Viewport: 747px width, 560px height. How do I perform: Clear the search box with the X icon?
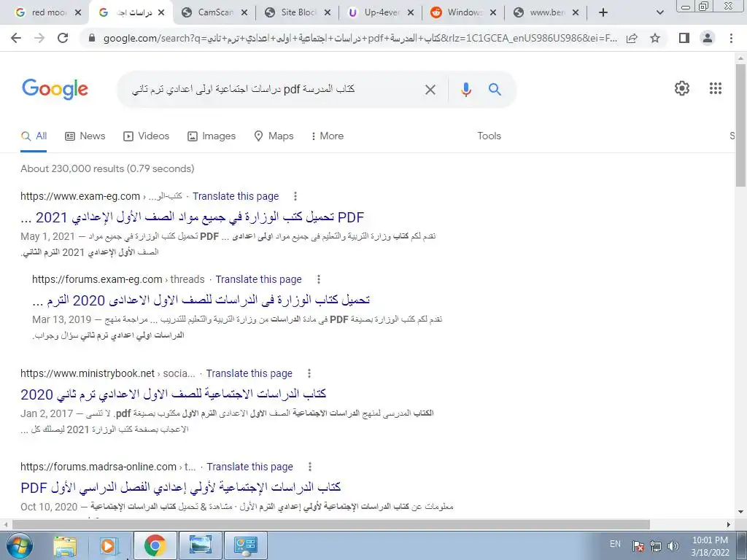coord(430,90)
